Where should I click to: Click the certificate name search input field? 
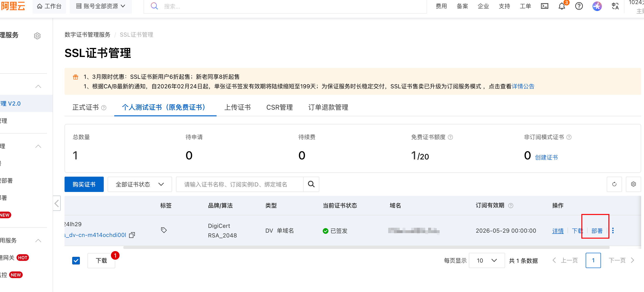coord(240,184)
